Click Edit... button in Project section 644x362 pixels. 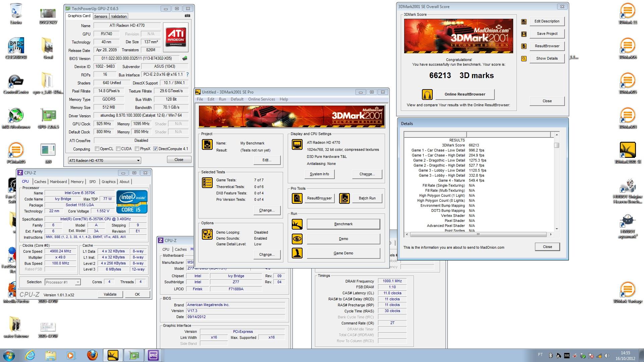pyautogui.click(x=267, y=160)
